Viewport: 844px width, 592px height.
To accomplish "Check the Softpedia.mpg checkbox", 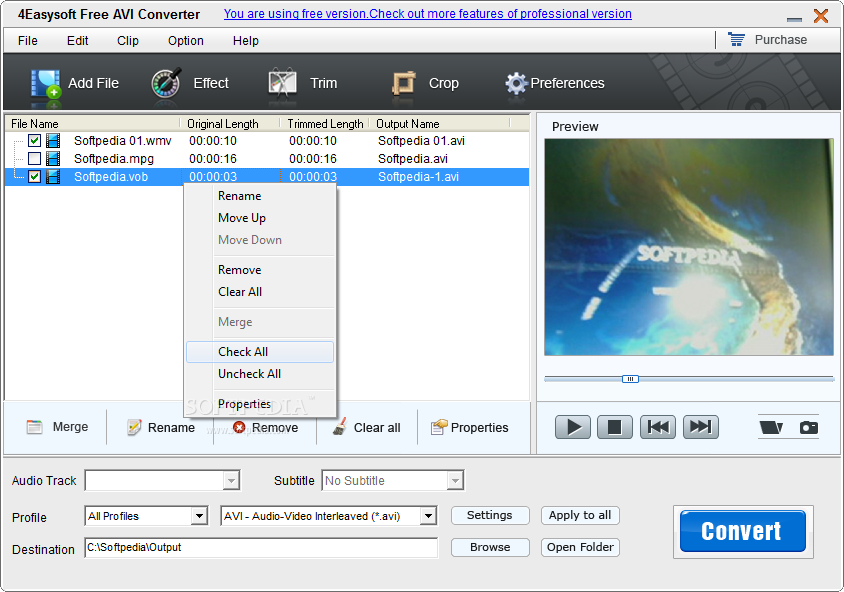I will pyautogui.click(x=34, y=159).
